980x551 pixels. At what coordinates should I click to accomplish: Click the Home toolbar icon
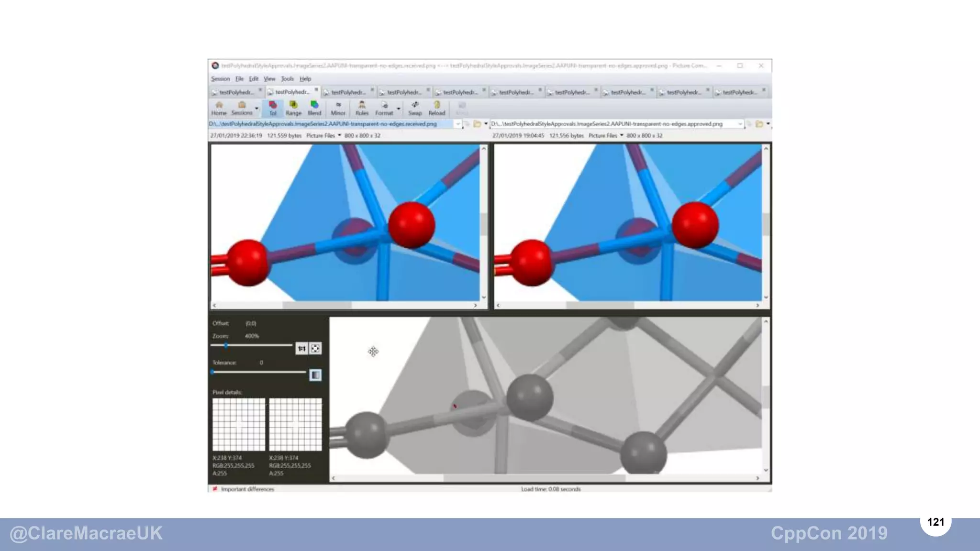219,108
